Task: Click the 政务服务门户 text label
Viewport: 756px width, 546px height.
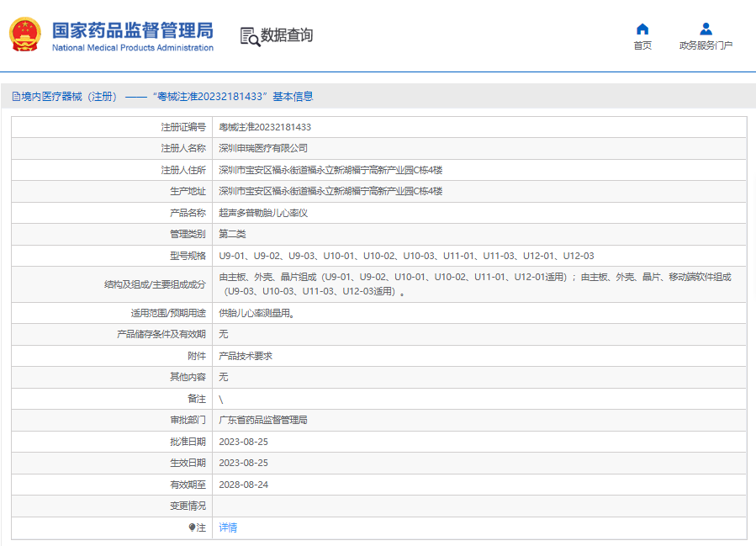Action: click(x=706, y=45)
